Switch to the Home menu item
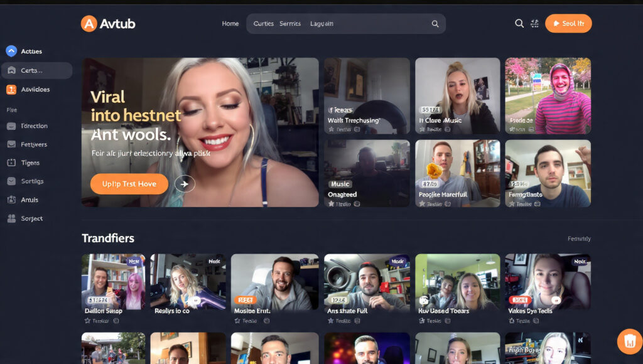 [x=230, y=23]
